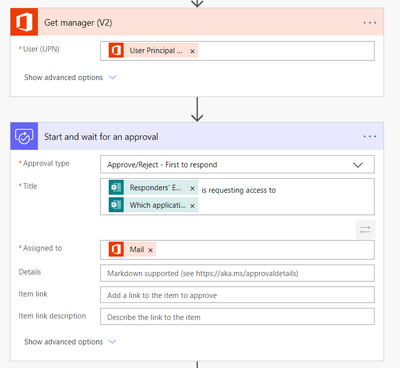Click the swap input mode arrows icon
The image size is (400, 368).
(365, 229)
